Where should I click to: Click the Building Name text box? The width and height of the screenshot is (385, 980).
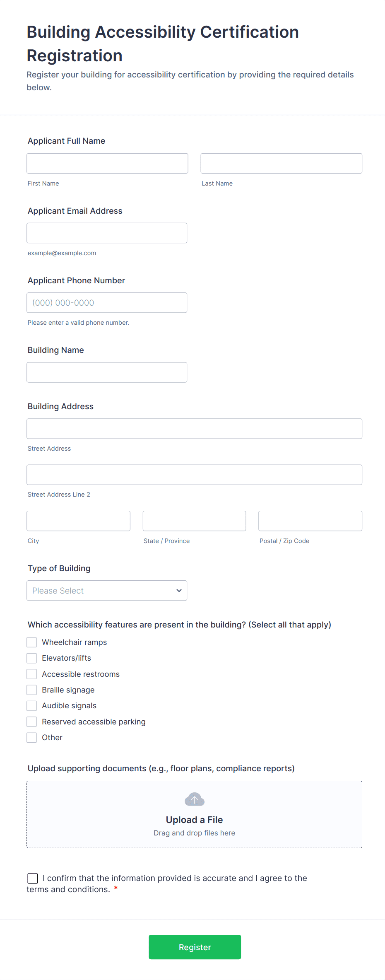pyautogui.click(x=106, y=372)
